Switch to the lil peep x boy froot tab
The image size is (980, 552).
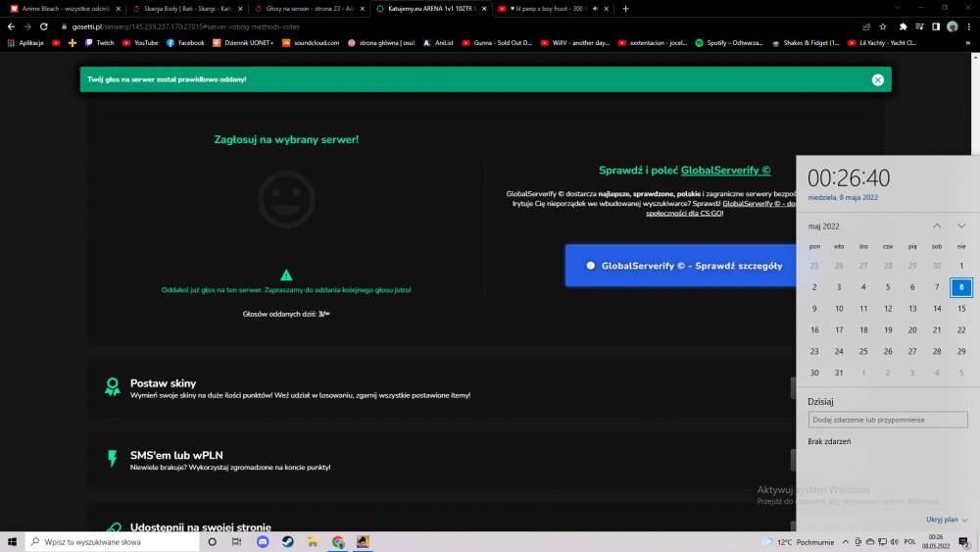click(551, 9)
